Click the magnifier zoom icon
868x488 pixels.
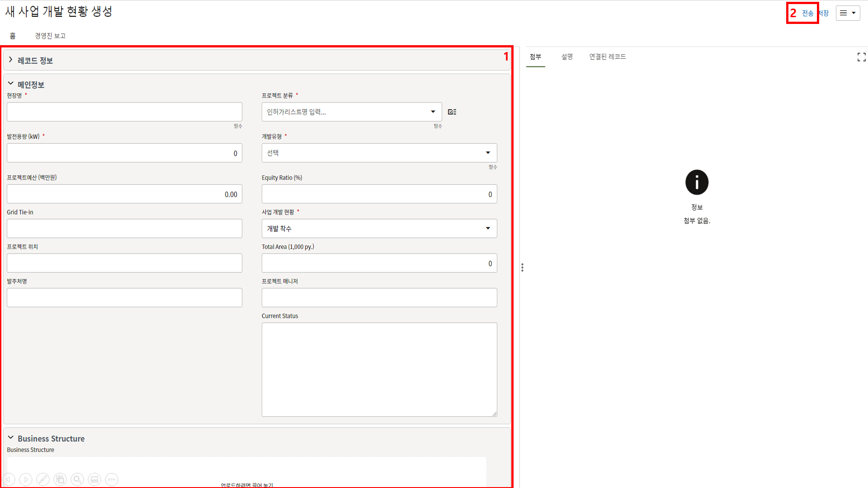coord(77,479)
